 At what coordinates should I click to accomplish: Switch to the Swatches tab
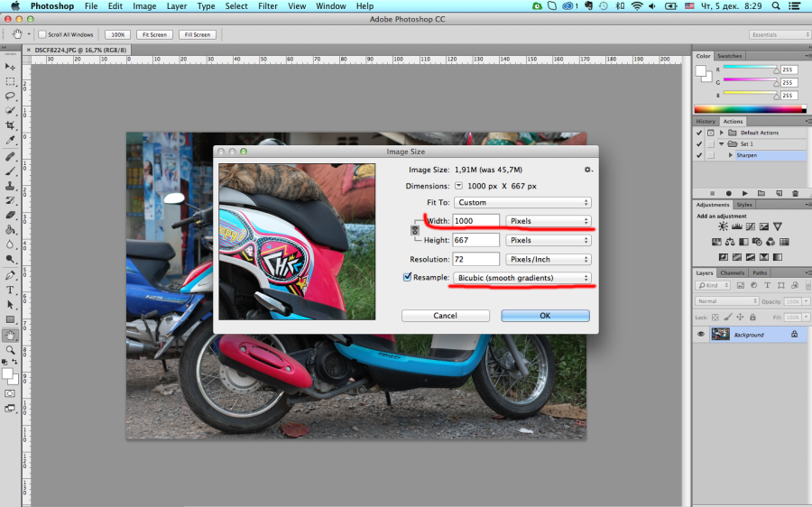click(x=730, y=56)
